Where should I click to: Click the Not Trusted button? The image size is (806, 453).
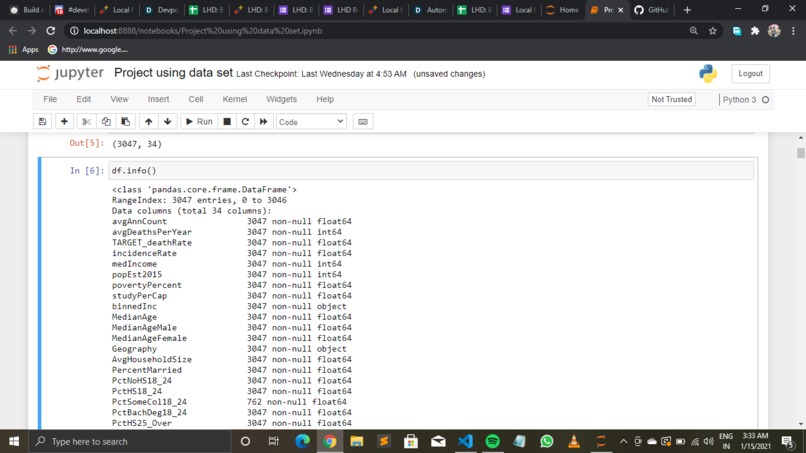[671, 99]
